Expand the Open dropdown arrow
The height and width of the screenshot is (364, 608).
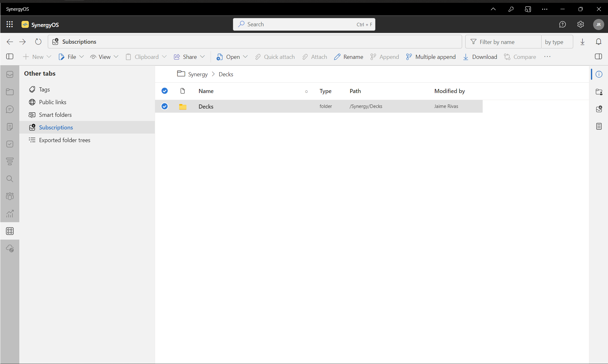(246, 57)
